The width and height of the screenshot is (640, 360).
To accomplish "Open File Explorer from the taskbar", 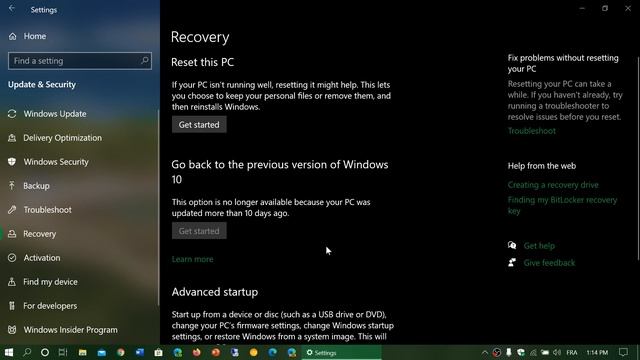I will pos(83,352).
